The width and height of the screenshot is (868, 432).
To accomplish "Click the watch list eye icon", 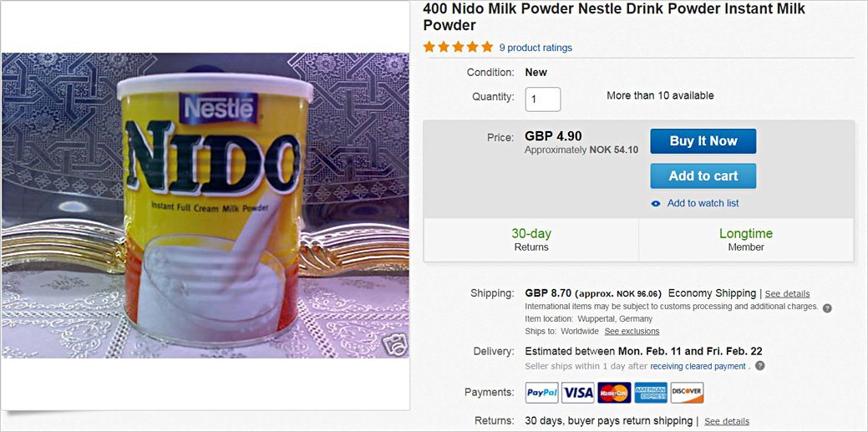I will click(x=656, y=203).
